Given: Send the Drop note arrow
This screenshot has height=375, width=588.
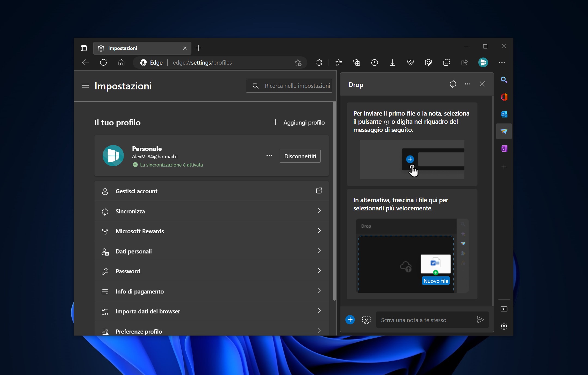Looking at the screenshot, I should pos(480,320).
